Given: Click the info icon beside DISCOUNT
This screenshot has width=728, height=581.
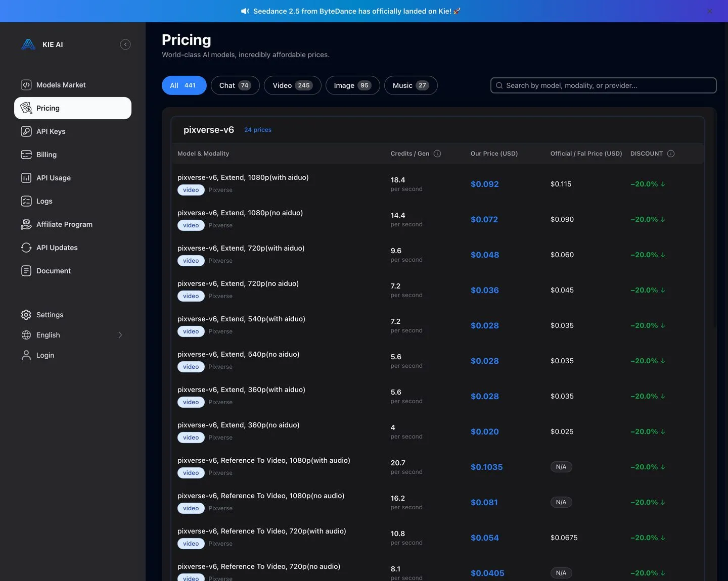Looking at the screenshot, I should pos(671,154).
